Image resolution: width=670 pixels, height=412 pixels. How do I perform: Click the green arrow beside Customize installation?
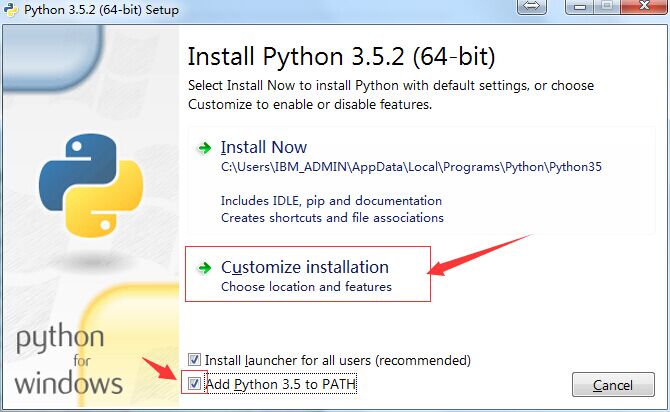point(205,268)
